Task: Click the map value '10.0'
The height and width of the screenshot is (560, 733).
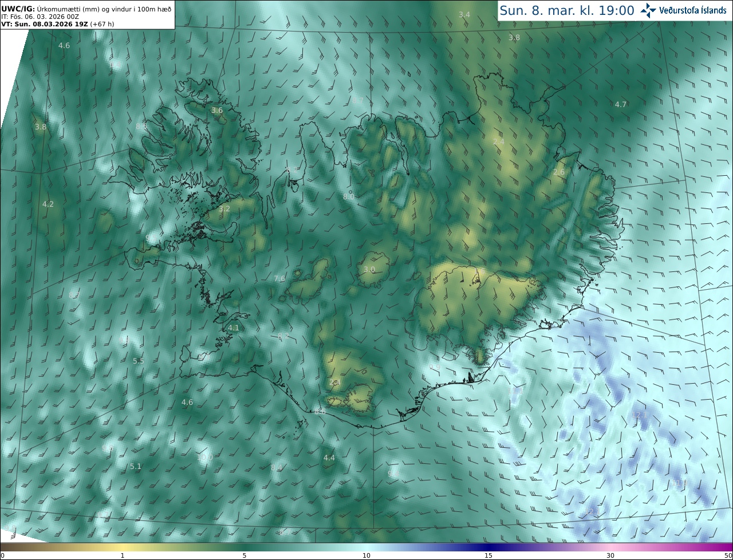Action: (x=204, y=457)
